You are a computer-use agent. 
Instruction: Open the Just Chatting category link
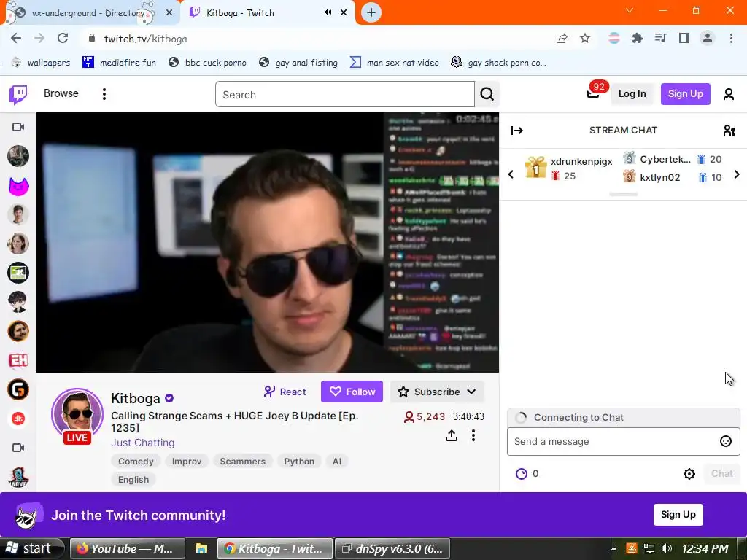pos(143,443)
